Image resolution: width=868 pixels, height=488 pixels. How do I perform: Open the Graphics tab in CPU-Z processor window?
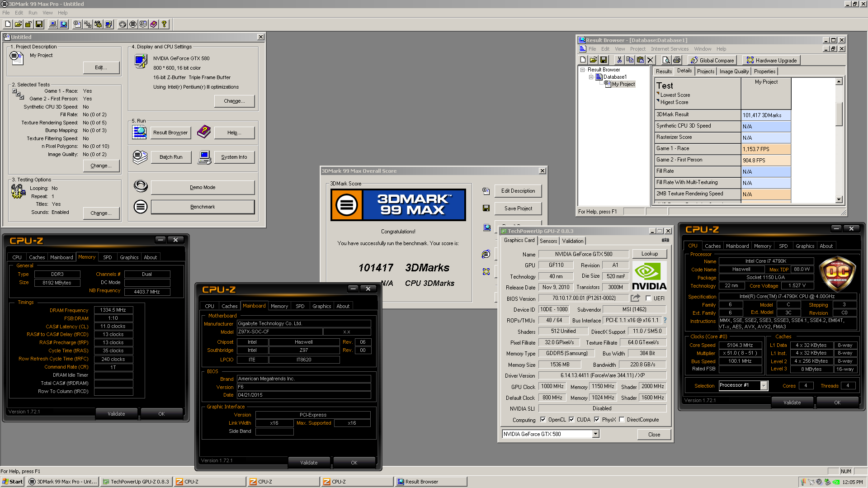click(805, 246)
